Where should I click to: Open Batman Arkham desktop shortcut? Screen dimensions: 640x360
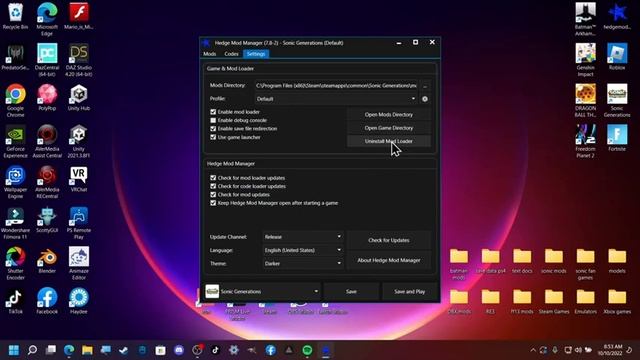pyautogui.click(x=585, y=19)
